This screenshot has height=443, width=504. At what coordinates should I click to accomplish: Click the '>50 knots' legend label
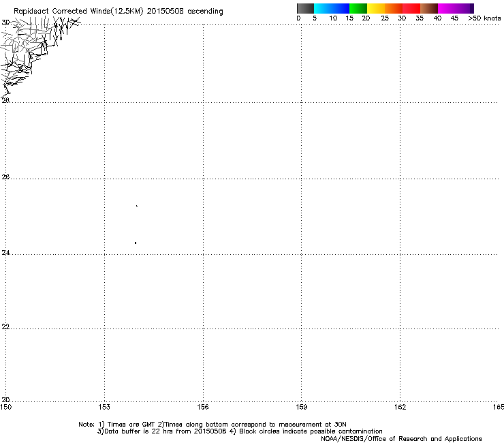point(484,18)
